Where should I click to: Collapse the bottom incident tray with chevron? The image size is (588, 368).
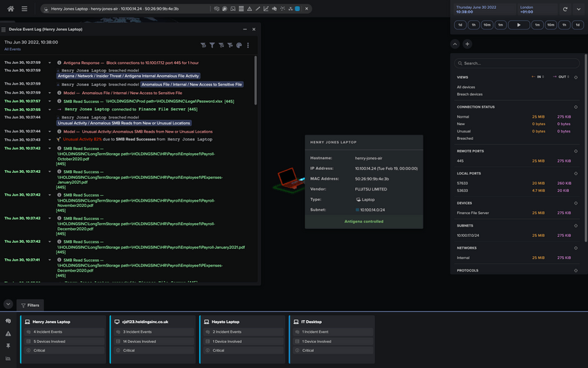point(8,304)
